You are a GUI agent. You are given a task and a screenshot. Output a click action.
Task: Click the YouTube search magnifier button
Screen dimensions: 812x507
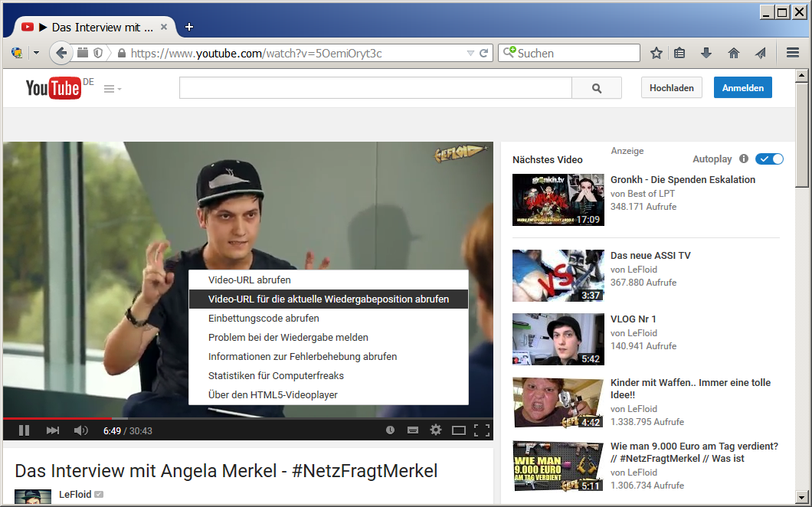(597, 88)
